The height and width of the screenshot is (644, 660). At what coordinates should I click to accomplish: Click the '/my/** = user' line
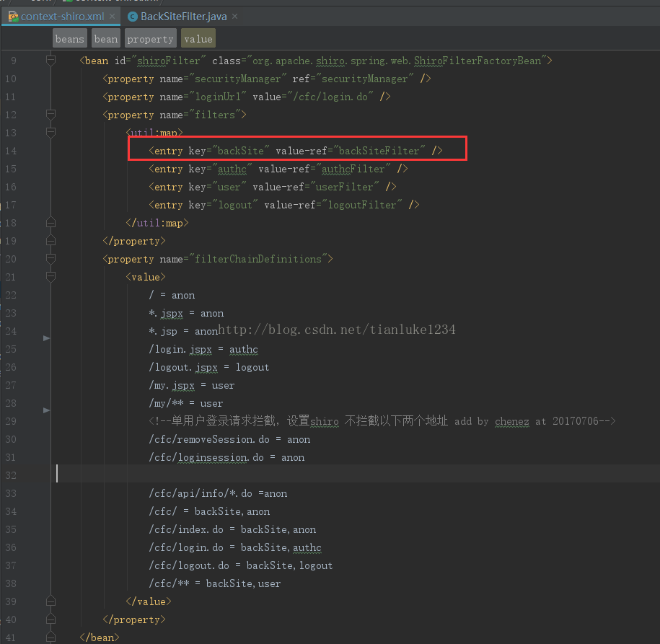point(185,403)
